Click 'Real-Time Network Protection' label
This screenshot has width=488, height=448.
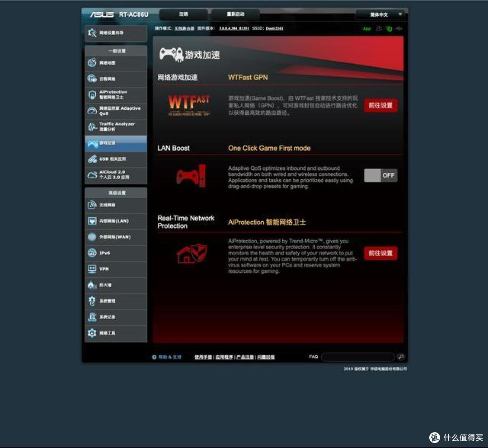click(x=186, y=222)
